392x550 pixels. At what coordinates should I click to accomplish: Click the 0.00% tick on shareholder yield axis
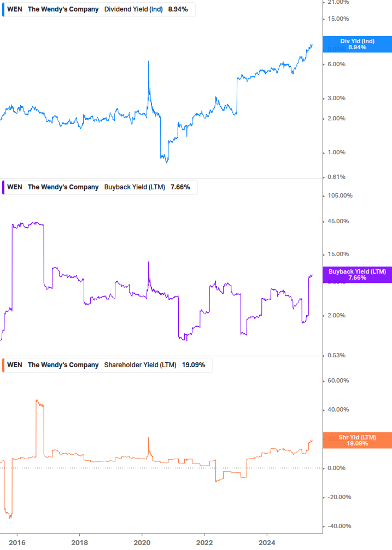pyautogui.click(x=336, y=468)
